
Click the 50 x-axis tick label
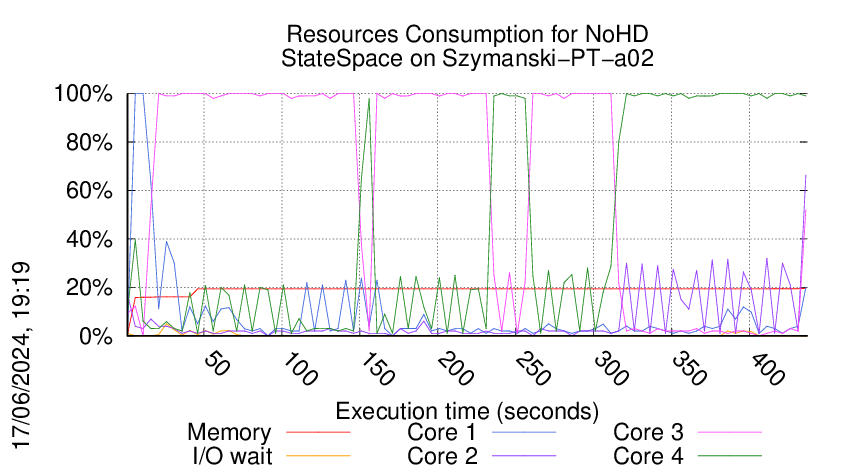[x=217, y=365]
